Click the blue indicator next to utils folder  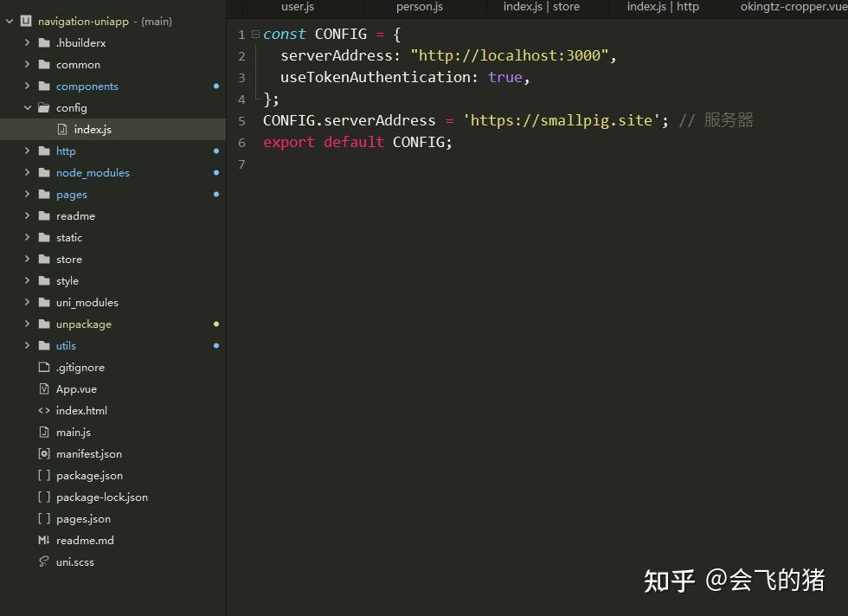pyautogui.click(x=215, y=345)
